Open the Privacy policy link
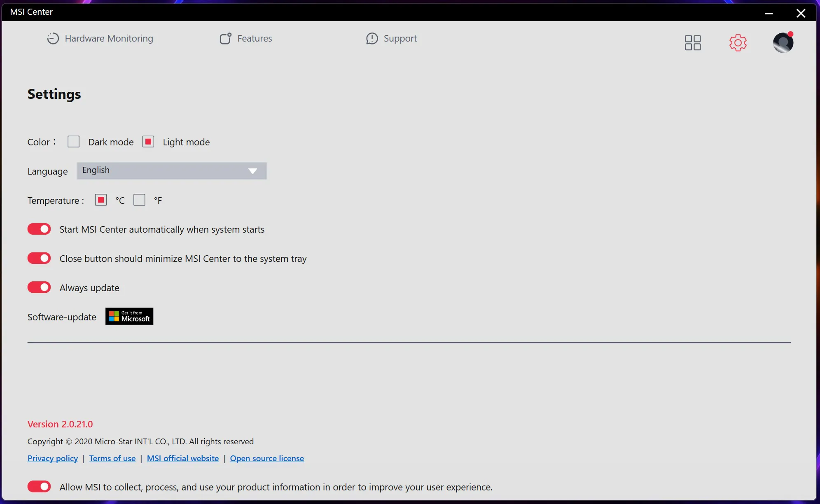820x504 pixels. tap(53, 458)
